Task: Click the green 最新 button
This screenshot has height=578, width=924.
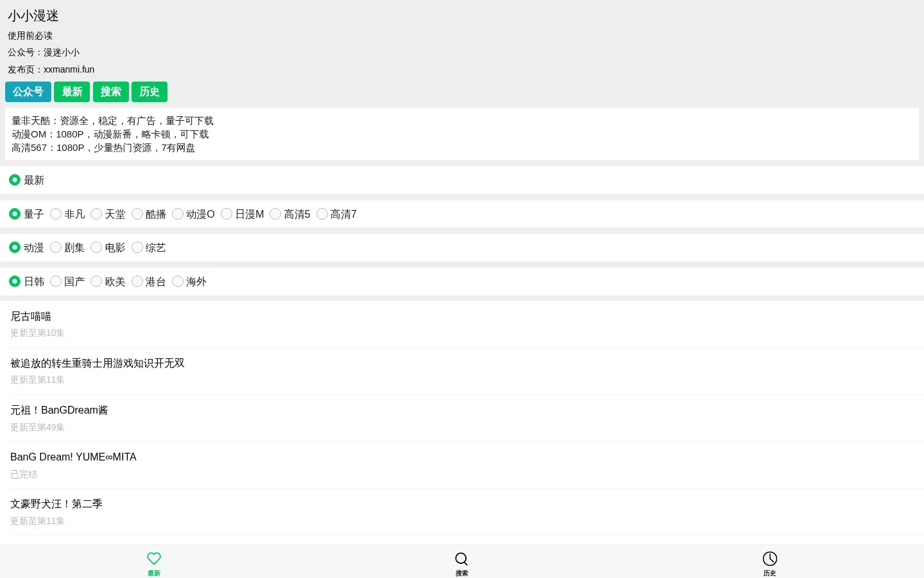Action: [x=72, y=92]
